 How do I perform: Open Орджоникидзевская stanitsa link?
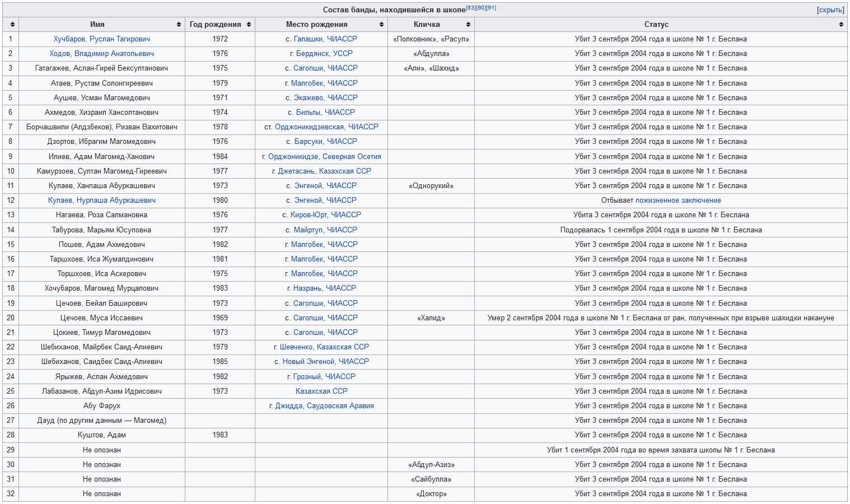coord(309,127)
